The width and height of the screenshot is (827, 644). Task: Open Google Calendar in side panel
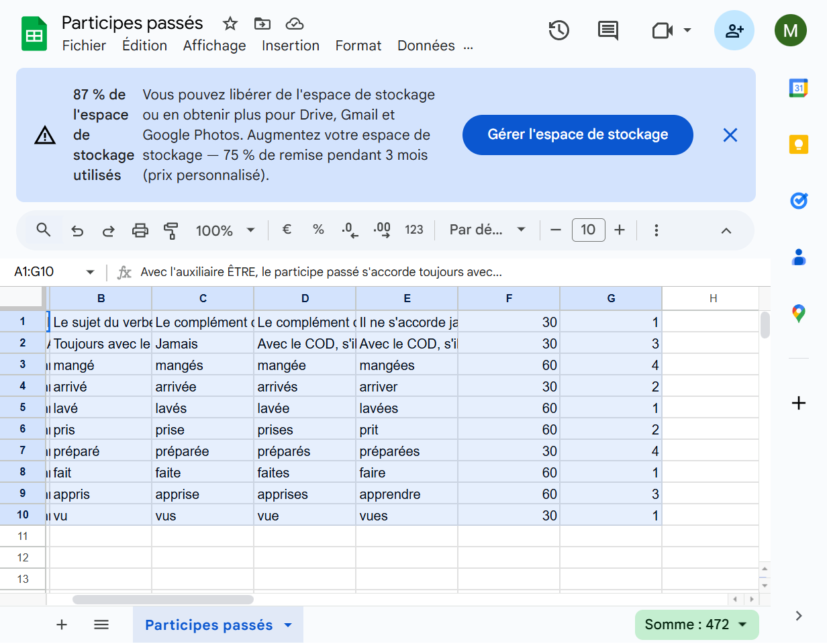point(798,88)
